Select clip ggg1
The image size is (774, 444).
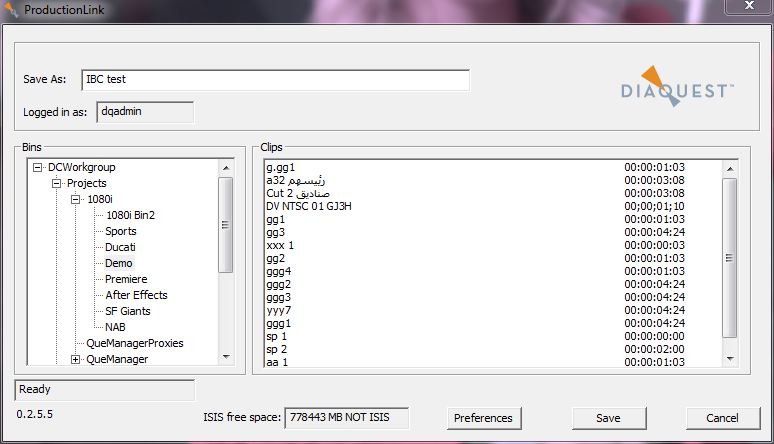278,323
